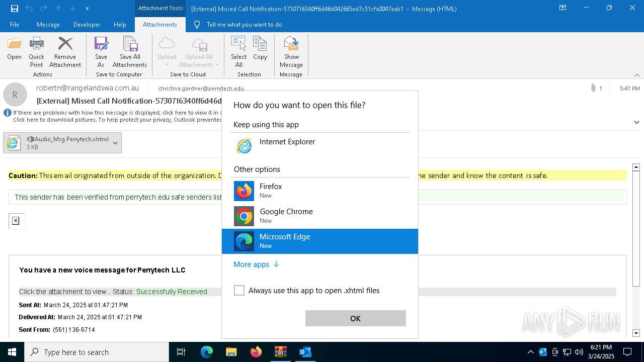Open the File menu tab
The image size is (644, 362).
15,25
